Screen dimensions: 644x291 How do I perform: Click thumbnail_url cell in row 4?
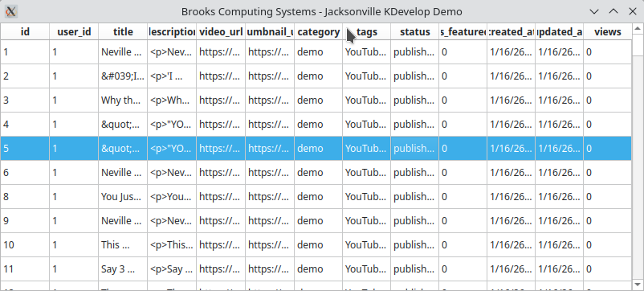[x=270, y=124]
